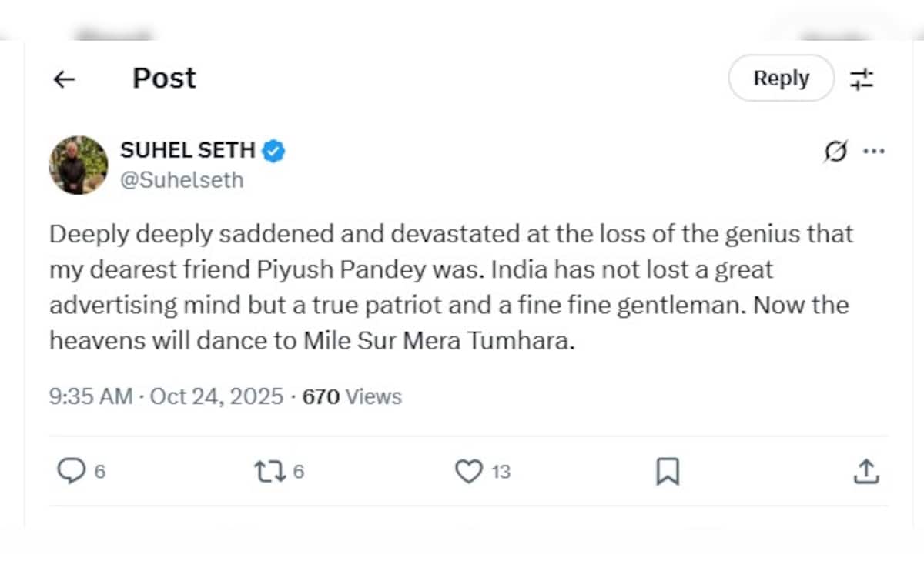
Task: Click the repost count number 6
Action: pos(299,472)
